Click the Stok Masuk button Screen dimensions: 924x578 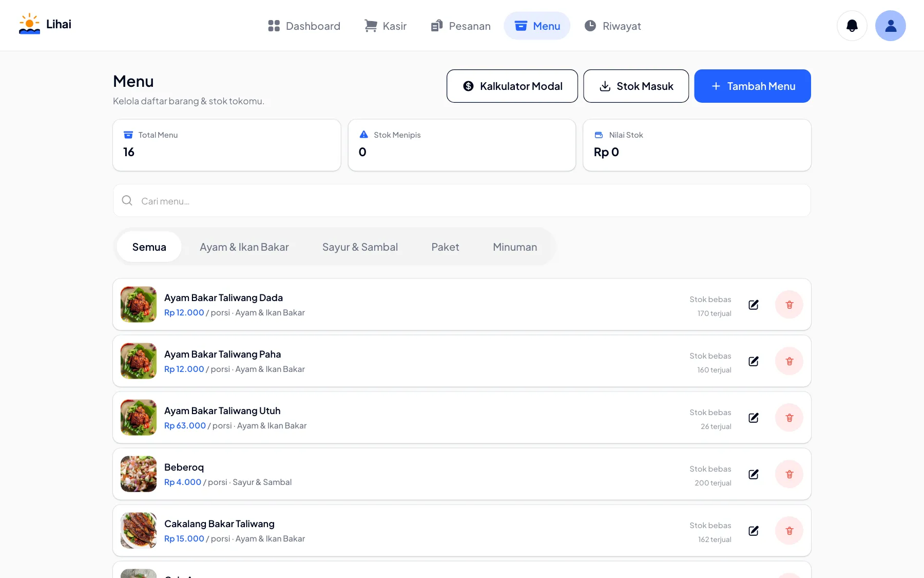(636, 86)
